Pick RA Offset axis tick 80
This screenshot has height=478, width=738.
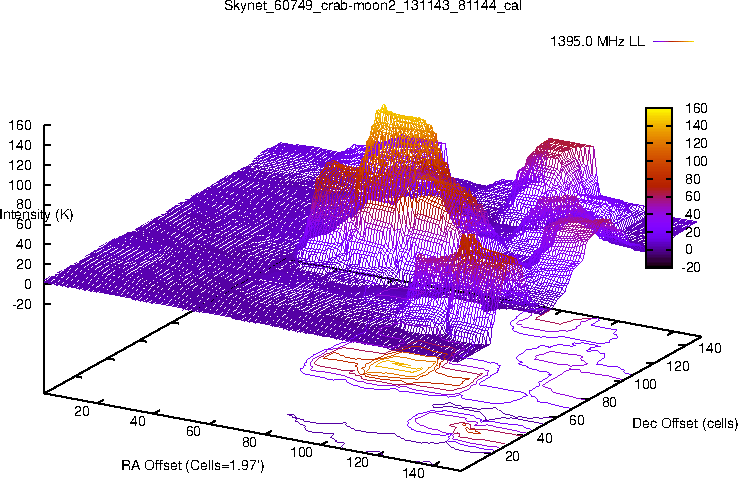[x=249, y=442]
